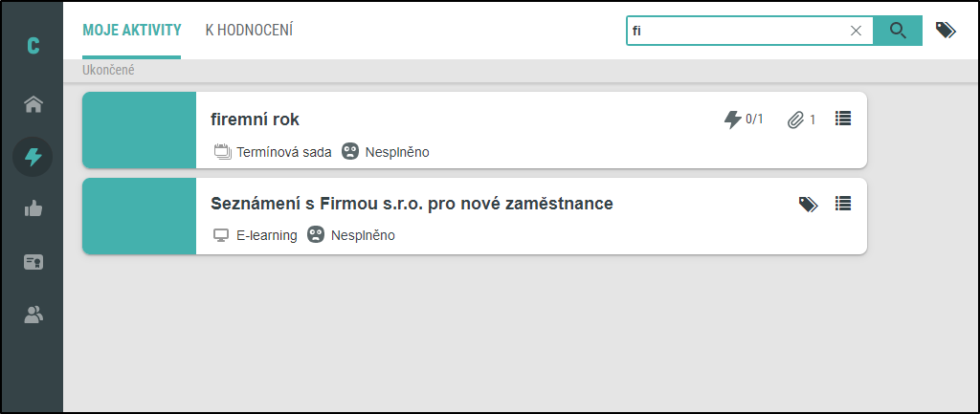Image resolution: width=980 pixels, height=414 pixels.
Task: Click teal thumbnail of firemní rok card
Action: click(140, 130)
